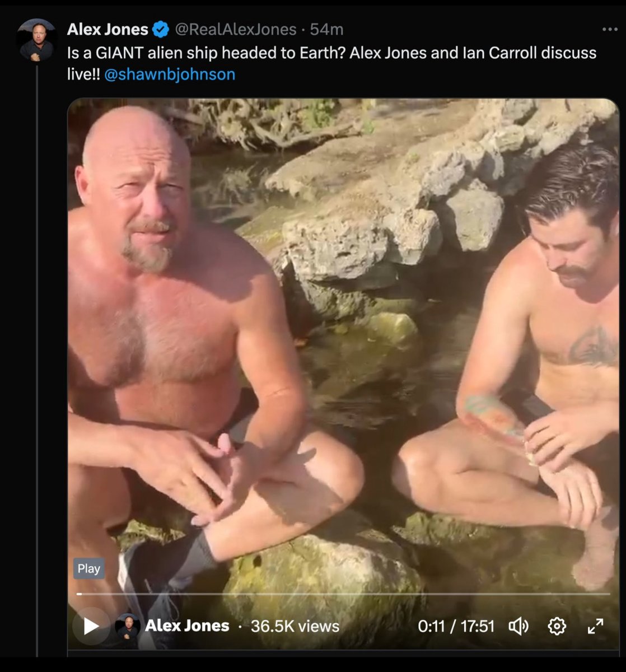
Task: Click the Alex Jones display name header
Action: pos(108,29)
